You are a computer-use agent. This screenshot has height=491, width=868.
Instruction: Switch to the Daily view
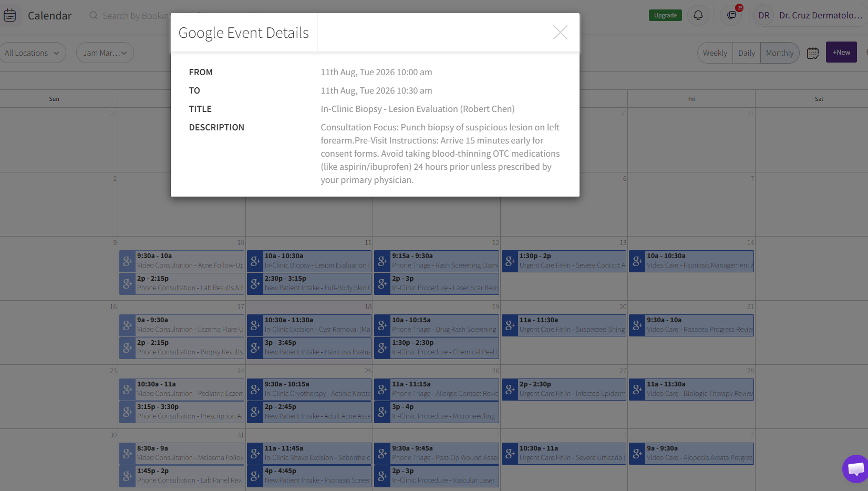coord(746,53)
